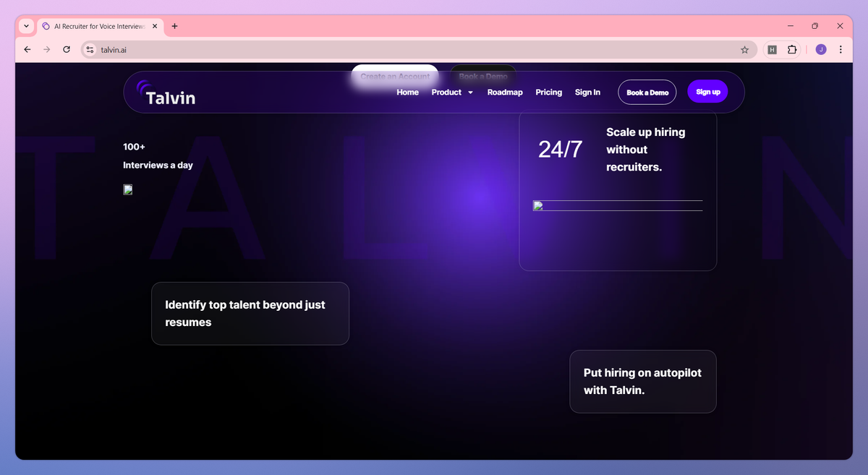Click the 'Put hiring on autopilot with Talvin.' card

point(643,382)
